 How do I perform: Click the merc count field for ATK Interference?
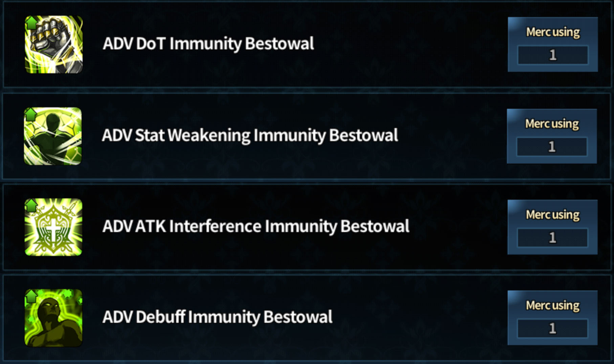[552, 237]
